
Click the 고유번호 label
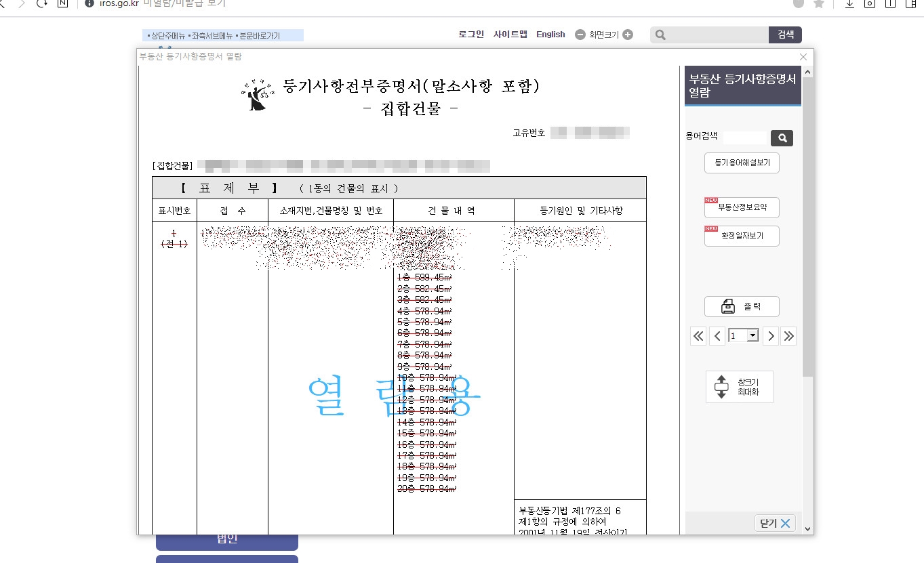[x=529, y=133]
